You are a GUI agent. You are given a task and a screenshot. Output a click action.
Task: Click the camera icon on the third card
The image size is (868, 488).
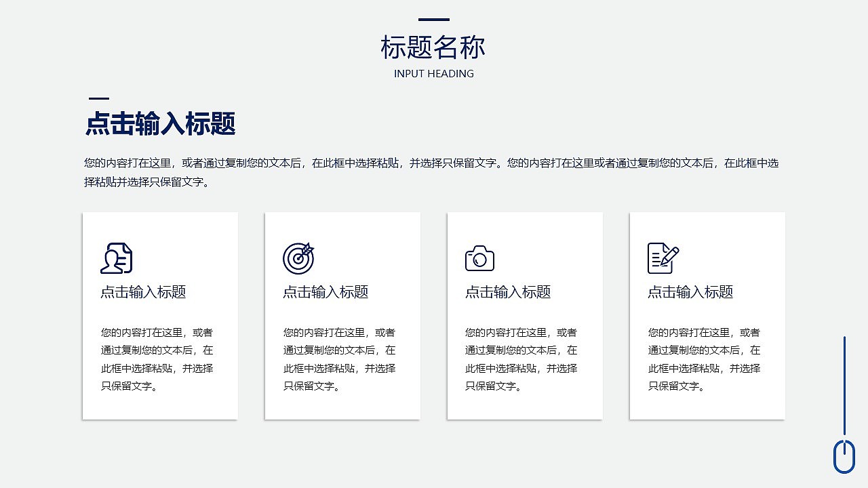[x=480, y=258]
